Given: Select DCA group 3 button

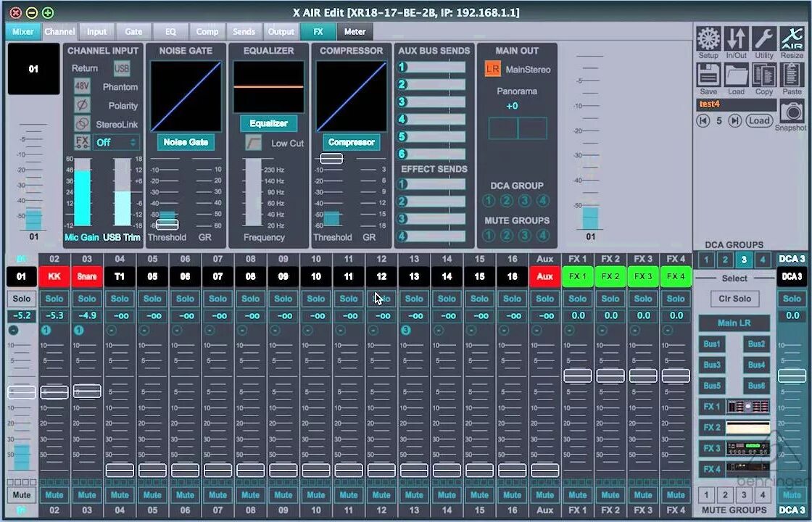Looking at the screenshot, I should 744,260.
